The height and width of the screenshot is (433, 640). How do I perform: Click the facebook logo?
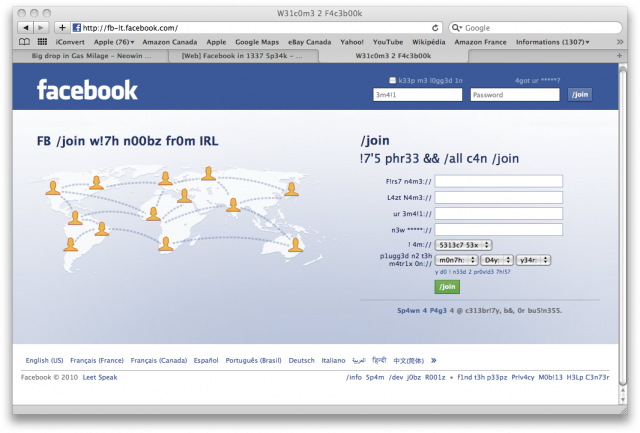87,90
